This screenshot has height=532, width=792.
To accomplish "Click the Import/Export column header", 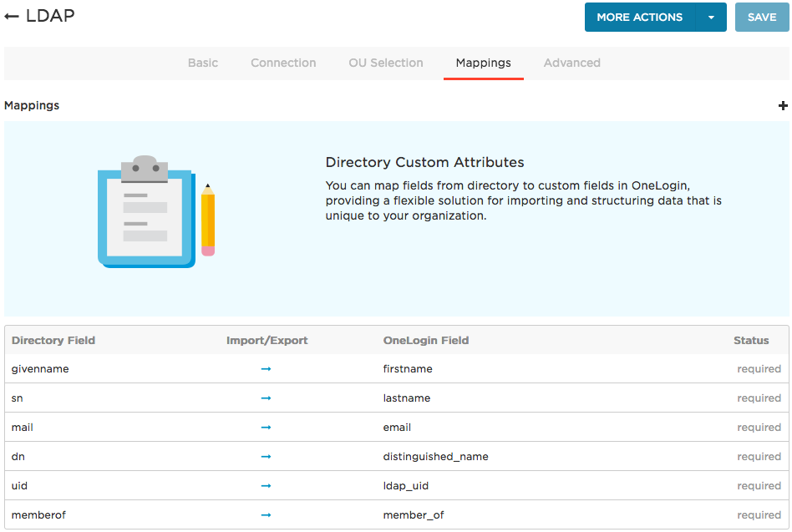I will [267, 341].
